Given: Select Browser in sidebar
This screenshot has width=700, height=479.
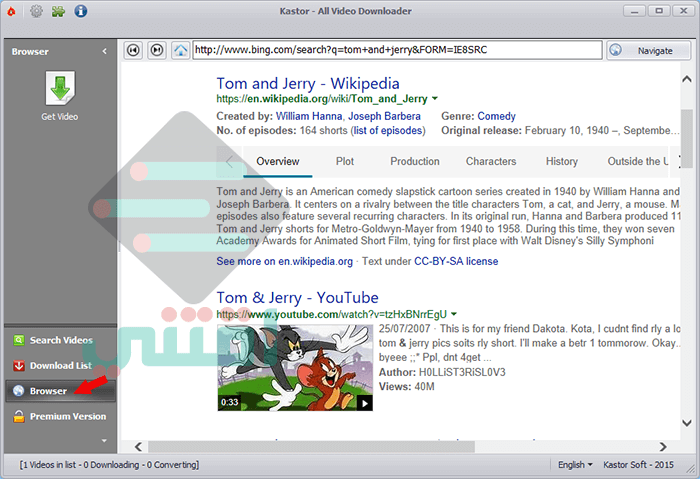Looking at the screenshot, I should [x=61, y=391].
